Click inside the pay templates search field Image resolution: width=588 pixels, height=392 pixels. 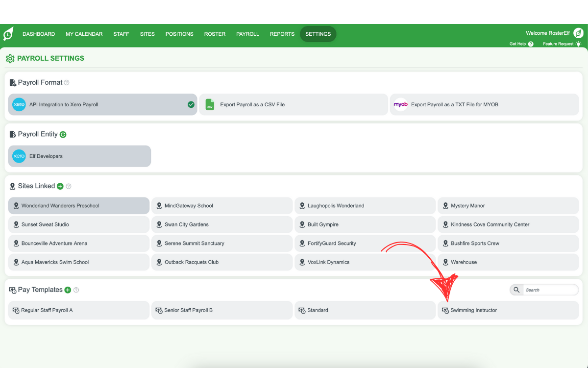pos(551,290)
